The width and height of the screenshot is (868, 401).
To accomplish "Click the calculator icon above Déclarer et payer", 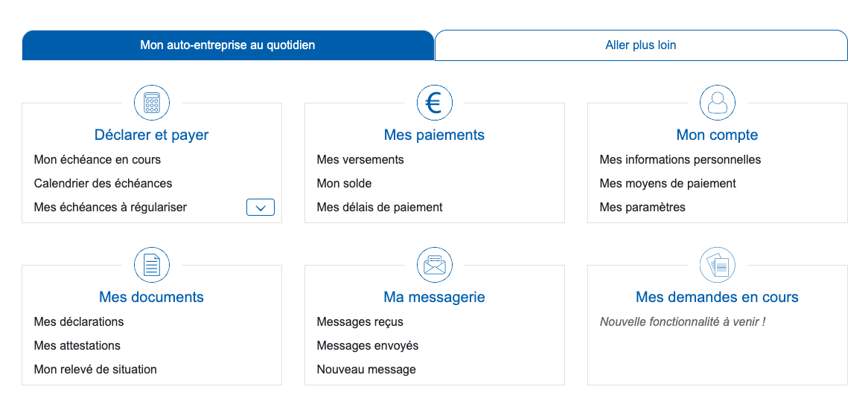I will [152, 103].
